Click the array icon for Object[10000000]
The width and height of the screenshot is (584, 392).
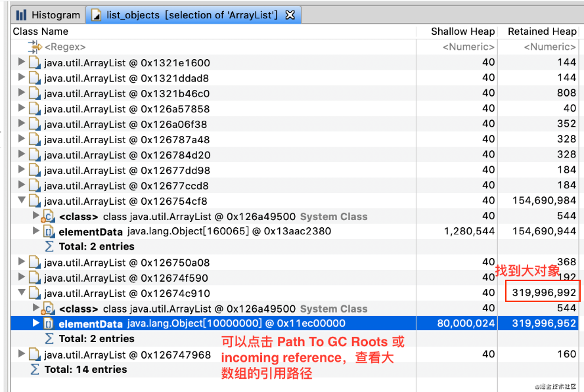pyautogui.click(x=48, y=324)
